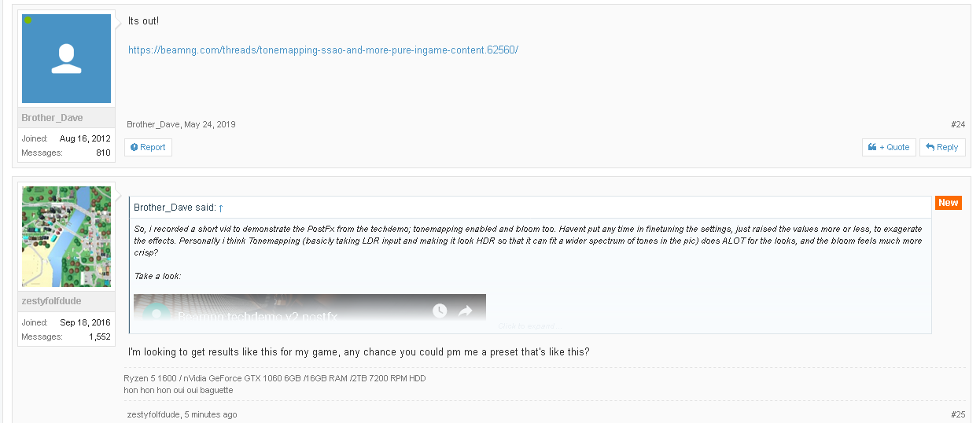Viewport: 980px width, 423px height.
Task: Open Brother_Dave username in sidebar profile
Action: coord(52,118)
